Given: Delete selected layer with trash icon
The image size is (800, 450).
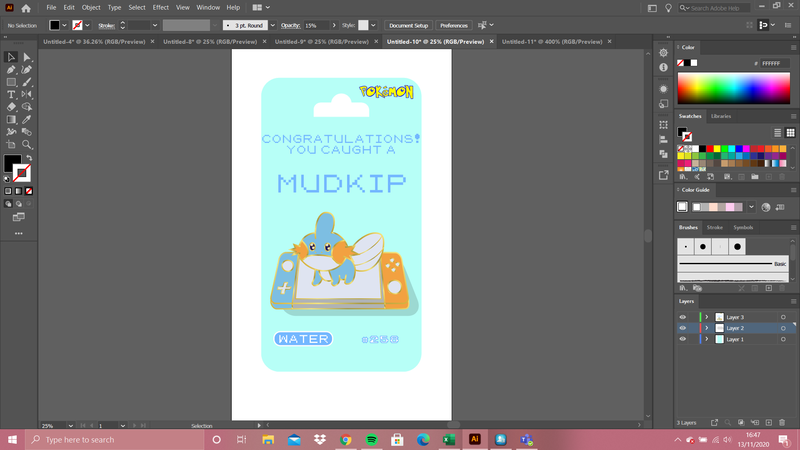Looking at the screenshot, I should 782,422.
